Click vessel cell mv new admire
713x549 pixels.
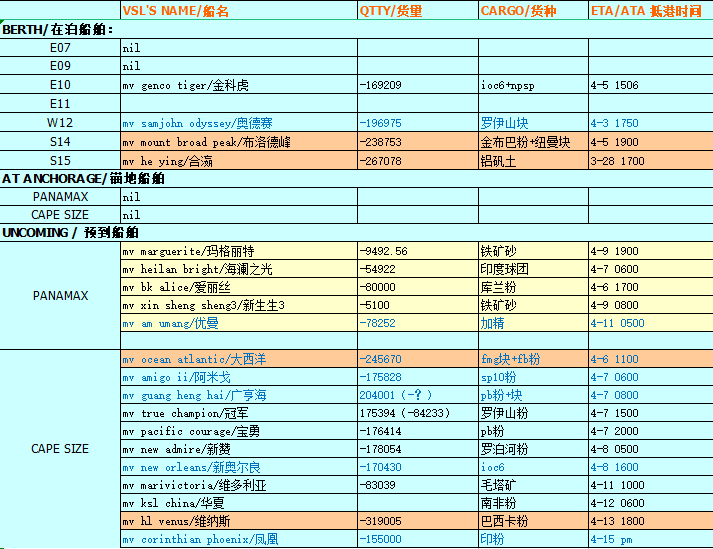pyautogui.click(x=239, y=449)
